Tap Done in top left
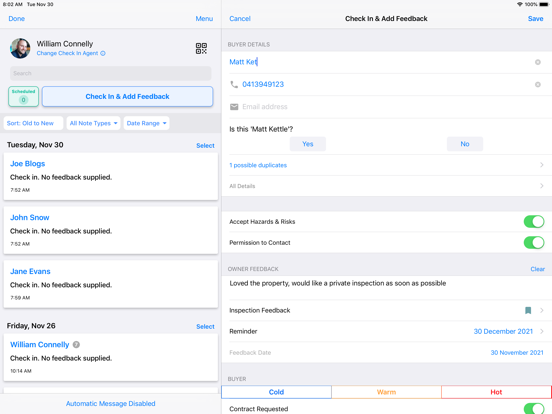 [x=17, y=19]
